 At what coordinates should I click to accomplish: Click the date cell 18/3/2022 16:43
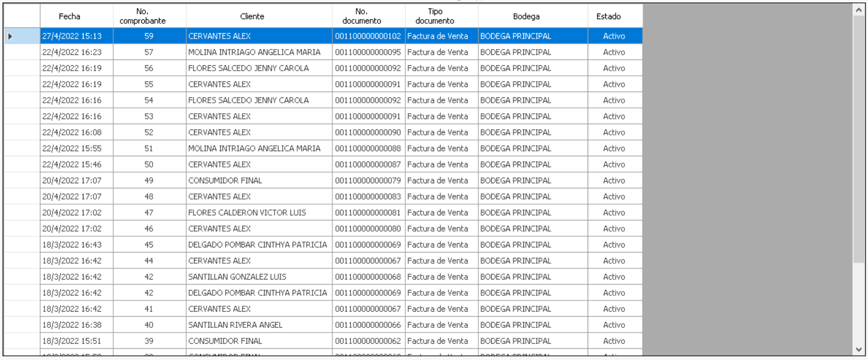(72, 245)
